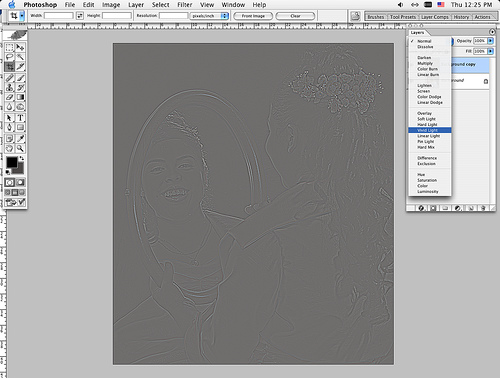Select the Eyedropper tool
500x378 pixels.
coord(20,139)
